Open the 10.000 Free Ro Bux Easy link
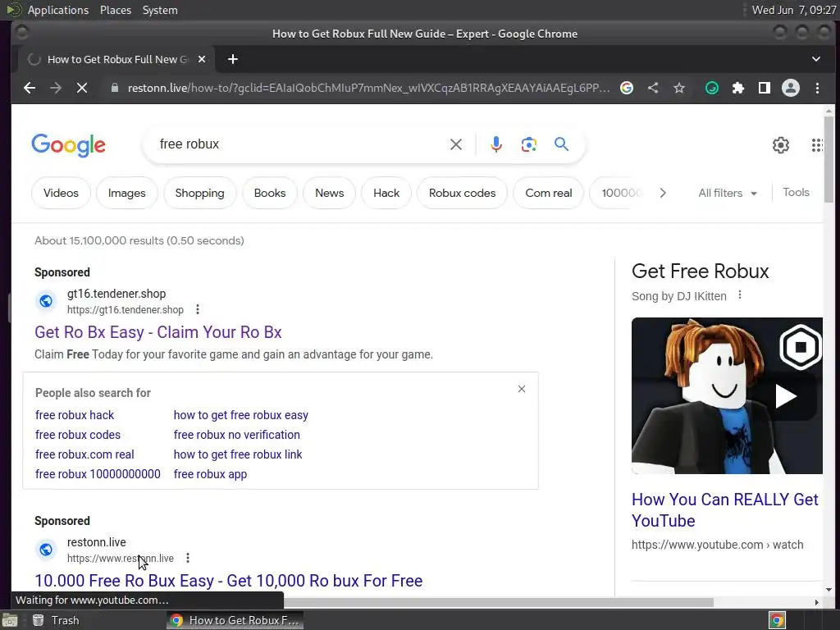 point(229,581)
